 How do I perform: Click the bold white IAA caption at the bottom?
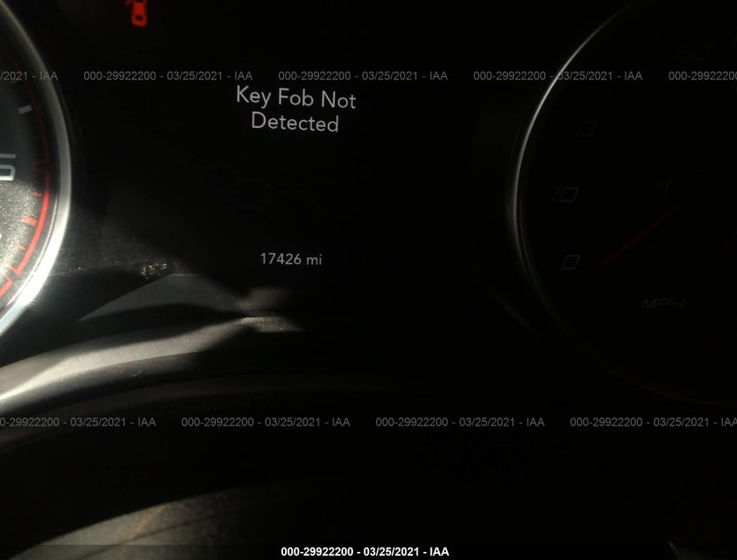click(365, 551)
